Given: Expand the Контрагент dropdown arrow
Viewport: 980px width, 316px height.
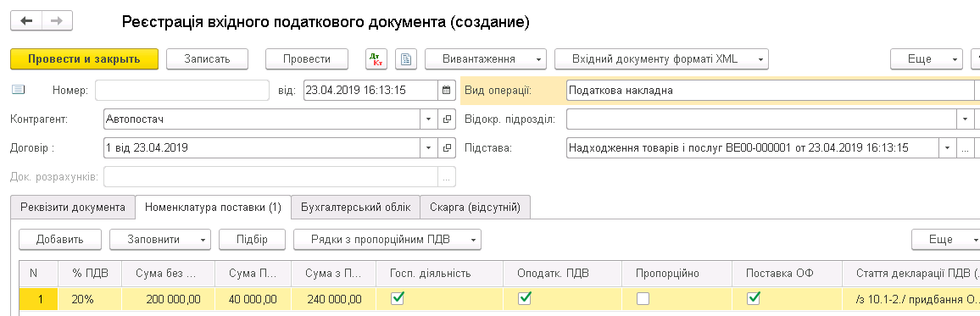Looking at the screenshot, I should coord(429,119).
